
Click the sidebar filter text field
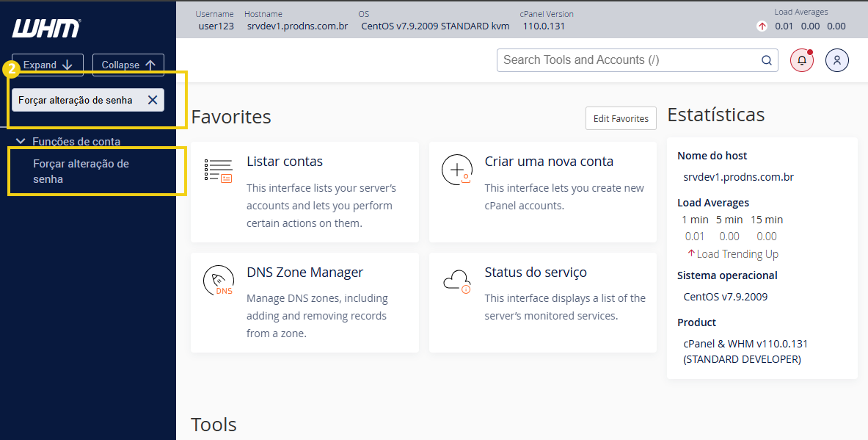tap(88, 101)
